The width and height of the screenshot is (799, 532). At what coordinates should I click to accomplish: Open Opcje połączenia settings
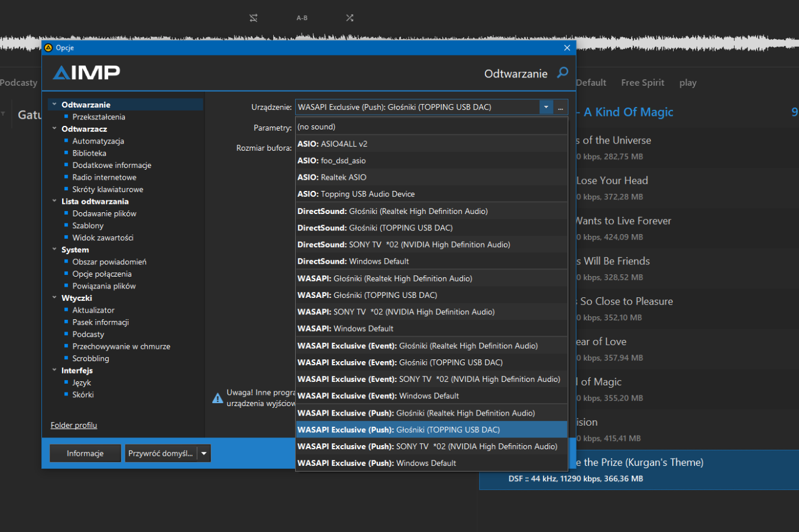tap(102, 274)
